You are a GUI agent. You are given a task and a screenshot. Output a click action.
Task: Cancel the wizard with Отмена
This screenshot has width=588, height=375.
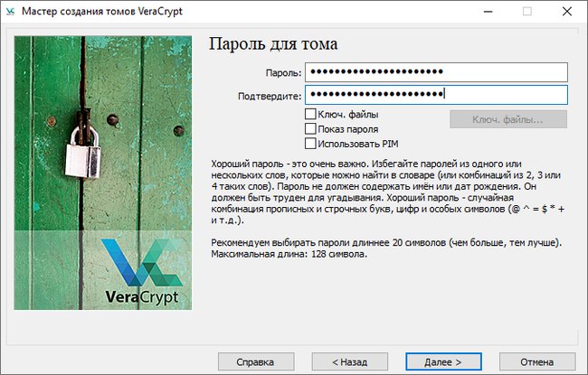coord(537,361)
